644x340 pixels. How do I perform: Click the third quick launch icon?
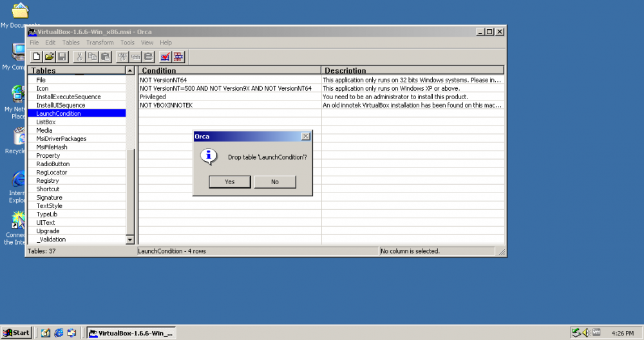(x=71, y=333)
